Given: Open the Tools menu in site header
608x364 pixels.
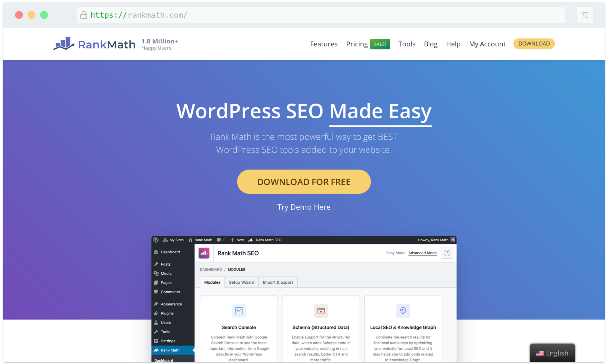Looking at the screenshot, I should coord(407,44).
